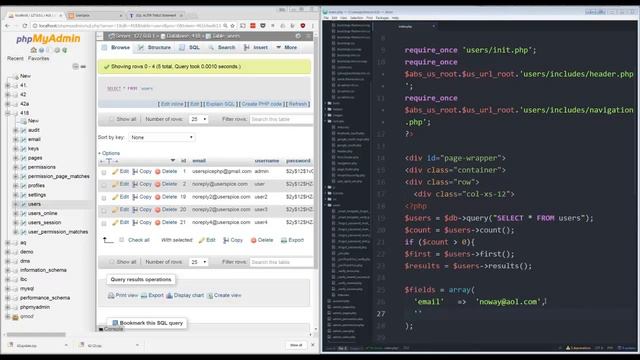Switch to Structure tab
This screenshot has height=360, width=640.
point(155,48)
